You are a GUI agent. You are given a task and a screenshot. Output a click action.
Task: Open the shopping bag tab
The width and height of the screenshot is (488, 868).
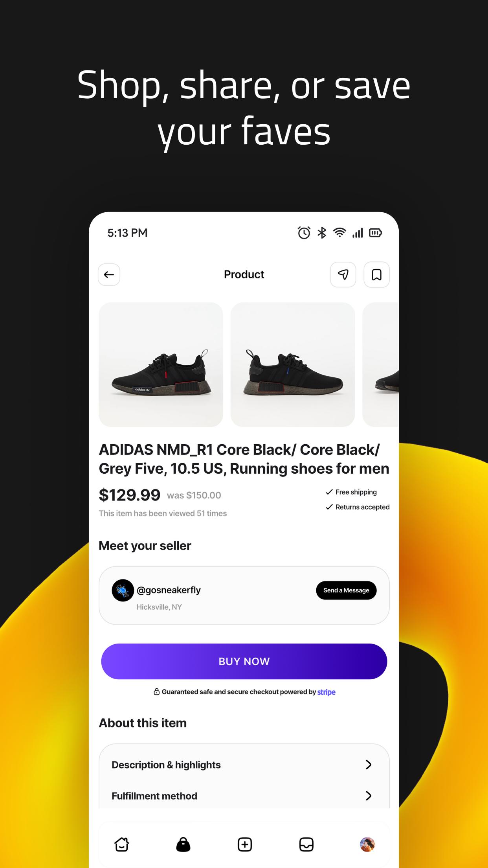click(x=183, y=844)
